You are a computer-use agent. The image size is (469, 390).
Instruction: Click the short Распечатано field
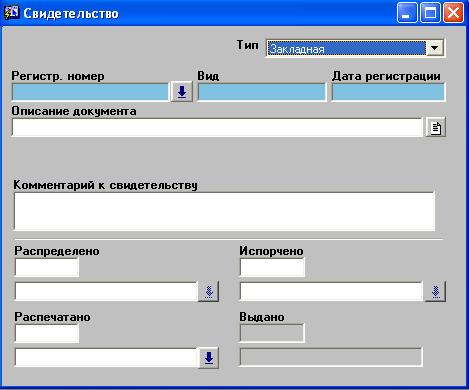[x=47, y=333]
